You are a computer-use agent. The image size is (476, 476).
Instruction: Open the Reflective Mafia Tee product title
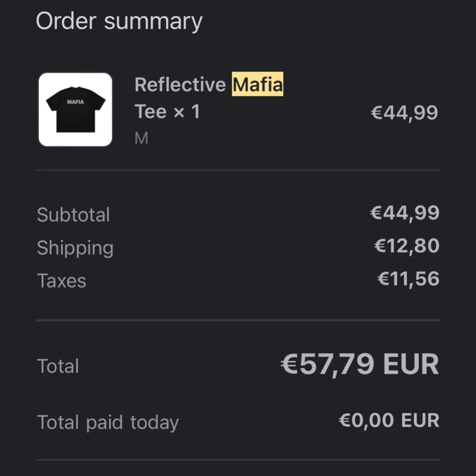209,98
